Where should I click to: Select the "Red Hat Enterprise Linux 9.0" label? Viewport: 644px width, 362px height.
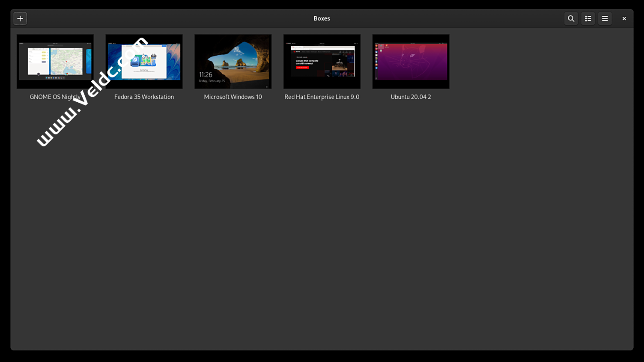[322, 97]
